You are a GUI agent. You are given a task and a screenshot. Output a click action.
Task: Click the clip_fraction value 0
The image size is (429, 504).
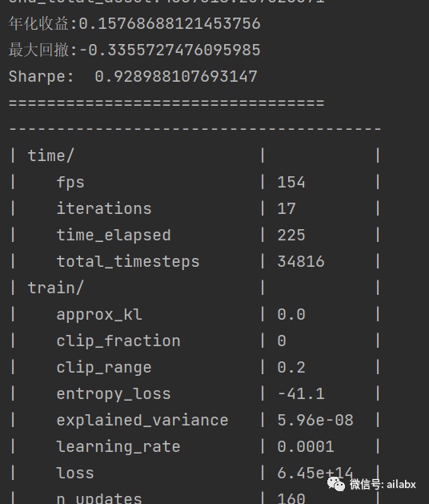click(282, 341)
